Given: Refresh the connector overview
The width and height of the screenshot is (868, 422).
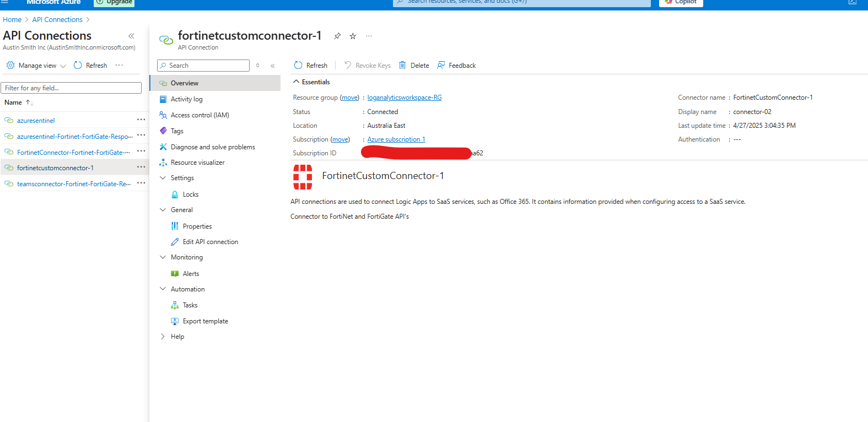Looking at the screenshot, I should 311,65.
